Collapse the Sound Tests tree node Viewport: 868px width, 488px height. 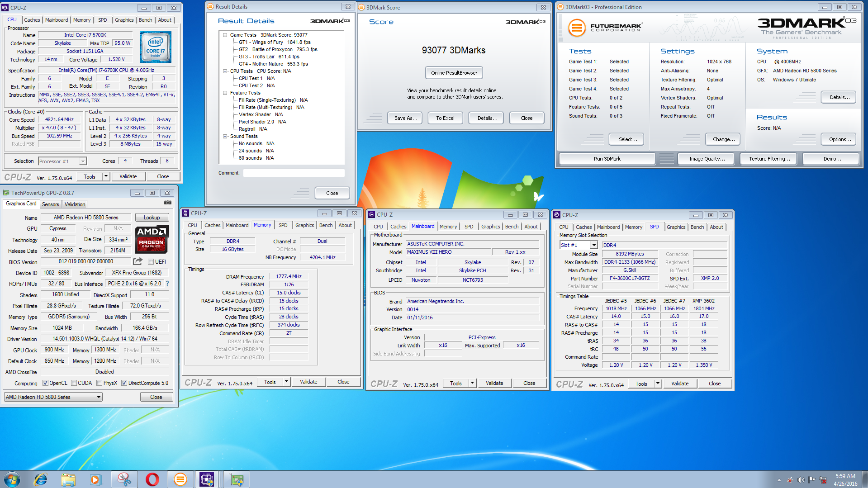tap(225, 136)
